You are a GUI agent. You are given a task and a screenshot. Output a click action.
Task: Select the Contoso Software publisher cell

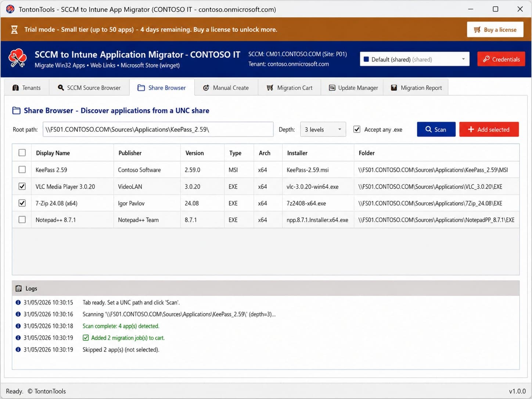point(147,170)
